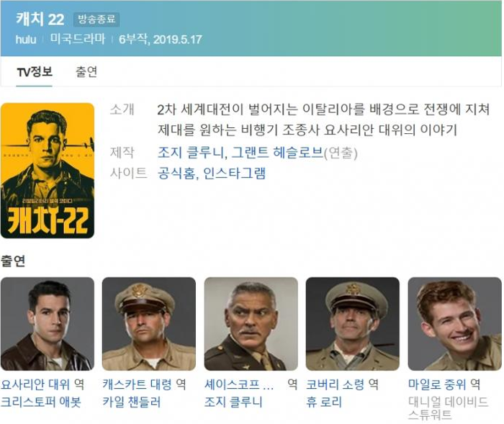Open the 출연 tab

click(86, 72)
